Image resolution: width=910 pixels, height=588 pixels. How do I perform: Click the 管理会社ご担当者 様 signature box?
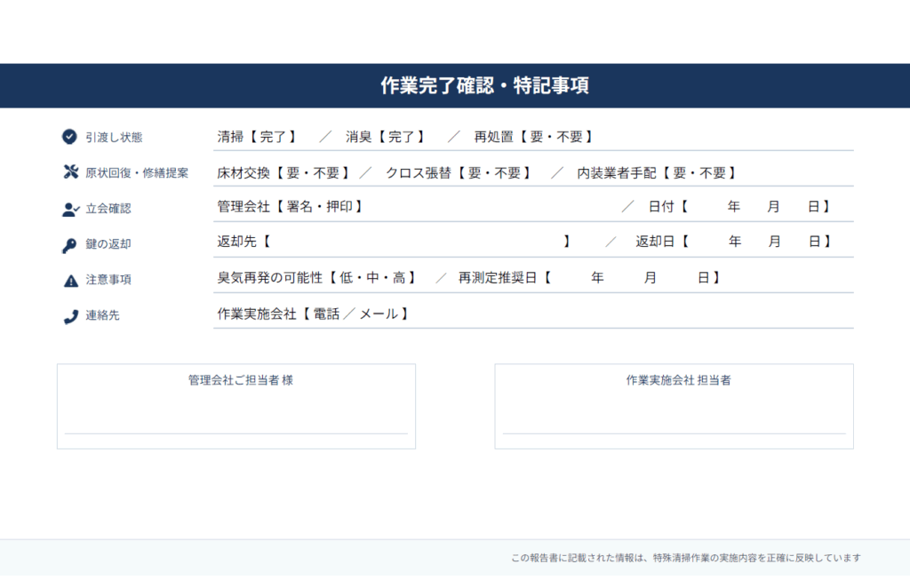click(x=236, y=406)
